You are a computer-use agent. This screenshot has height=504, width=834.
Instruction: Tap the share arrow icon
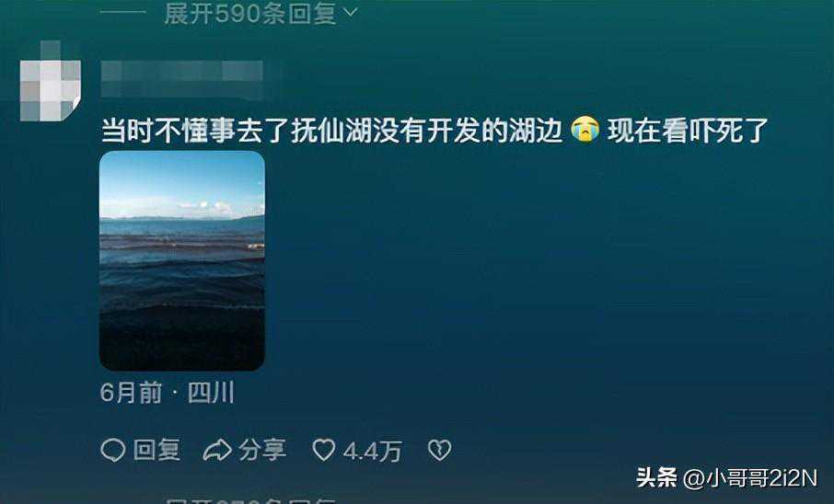point(217,450)
